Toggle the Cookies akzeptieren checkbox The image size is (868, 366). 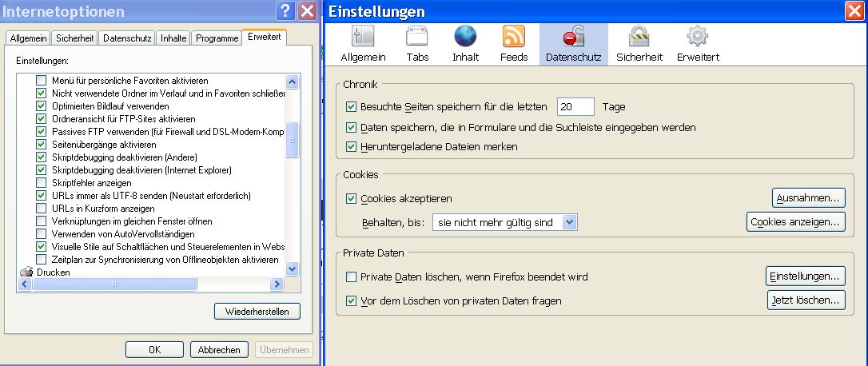tap(351, 199)
